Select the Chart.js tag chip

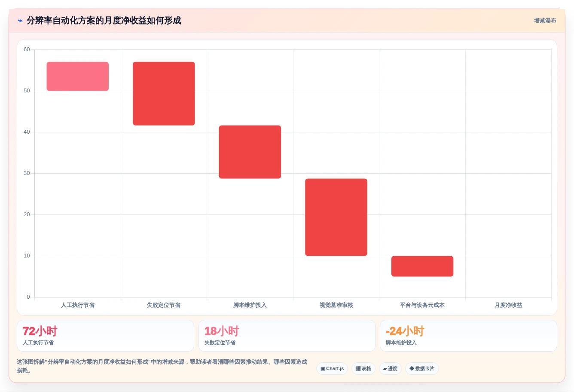[x=332, y=369]
